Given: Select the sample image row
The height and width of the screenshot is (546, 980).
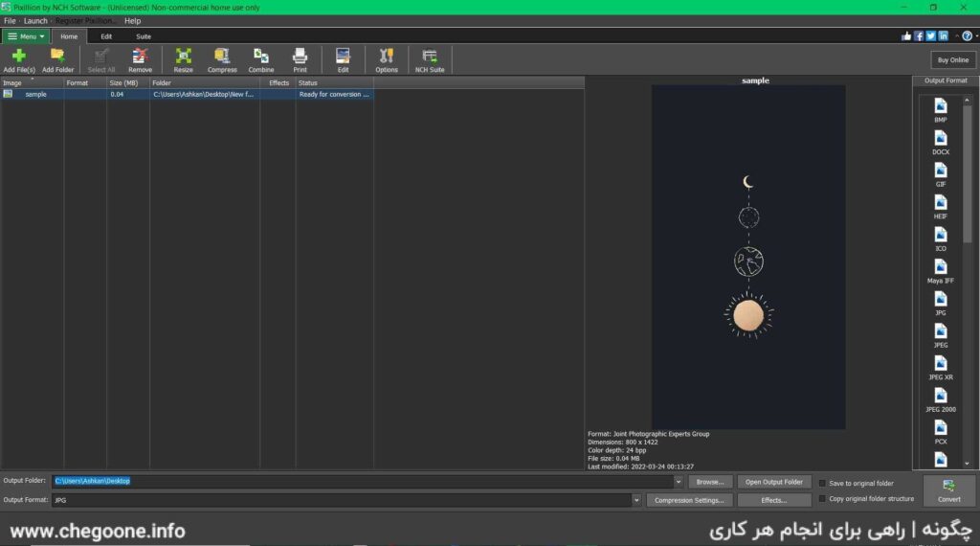Looking at the screenshot, I should click(x=187, y=95).
